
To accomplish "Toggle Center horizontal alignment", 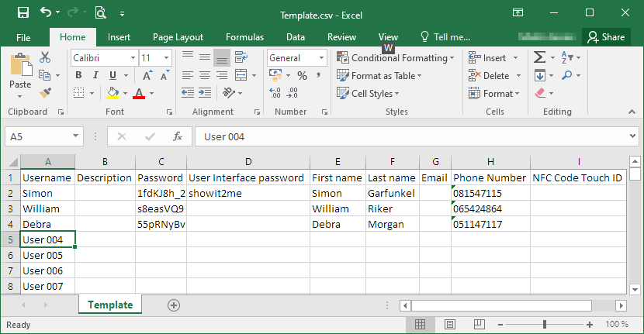I will click(204, 75).
